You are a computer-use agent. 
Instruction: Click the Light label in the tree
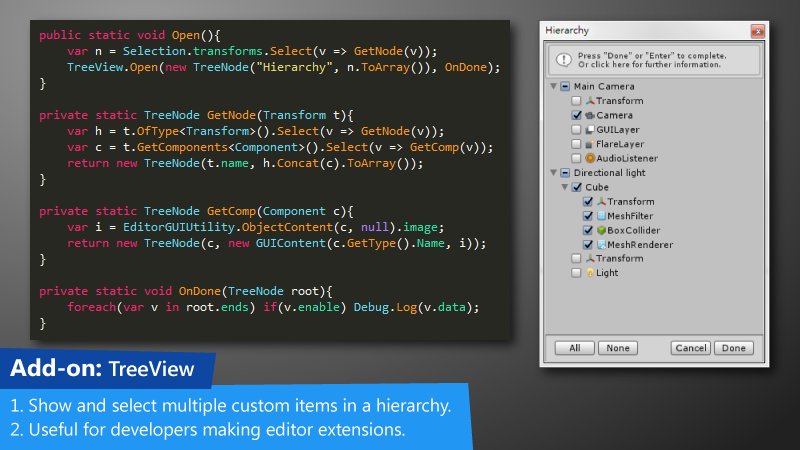pos(607,273)
